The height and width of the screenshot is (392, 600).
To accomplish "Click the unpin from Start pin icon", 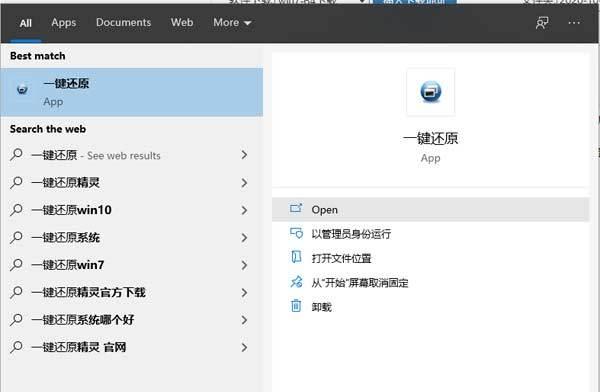I will coord(296,282).
